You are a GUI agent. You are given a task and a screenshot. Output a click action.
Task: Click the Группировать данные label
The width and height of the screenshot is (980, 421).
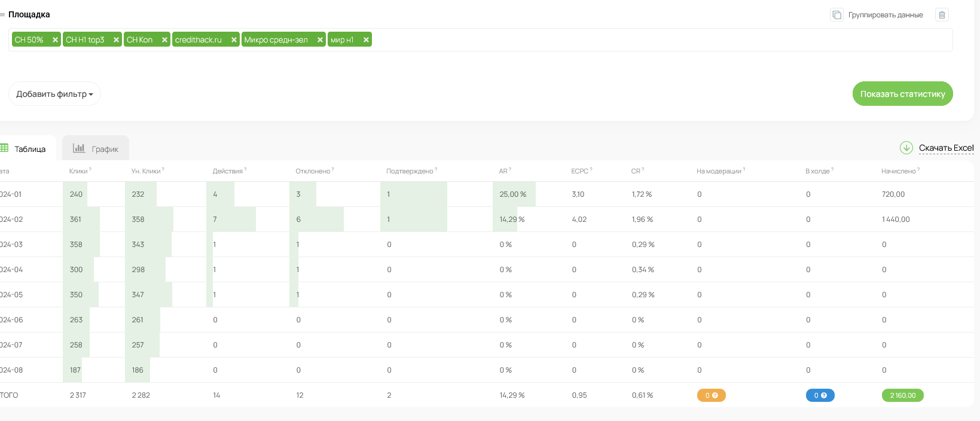885,15
